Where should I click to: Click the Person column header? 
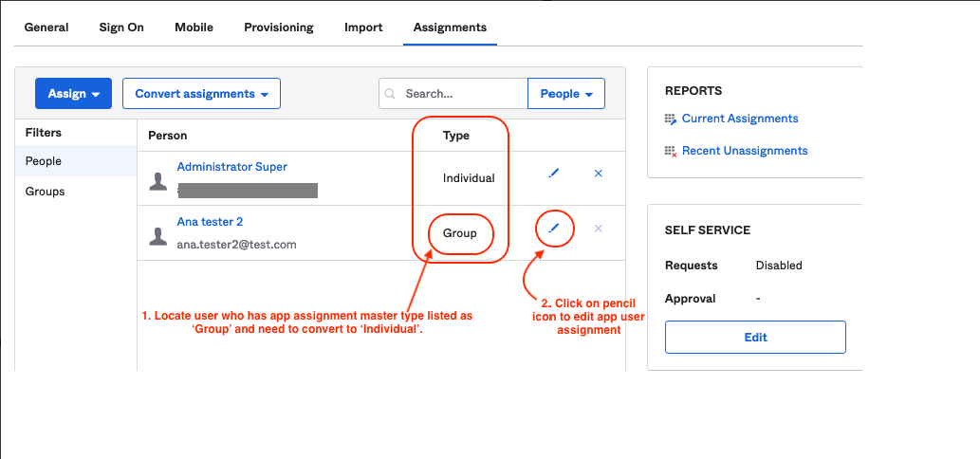click(168, 136)
